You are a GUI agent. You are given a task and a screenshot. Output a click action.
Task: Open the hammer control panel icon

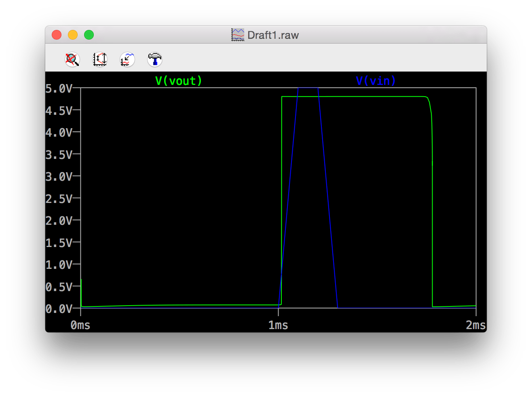pyautogui.click(x=155, y=59)
